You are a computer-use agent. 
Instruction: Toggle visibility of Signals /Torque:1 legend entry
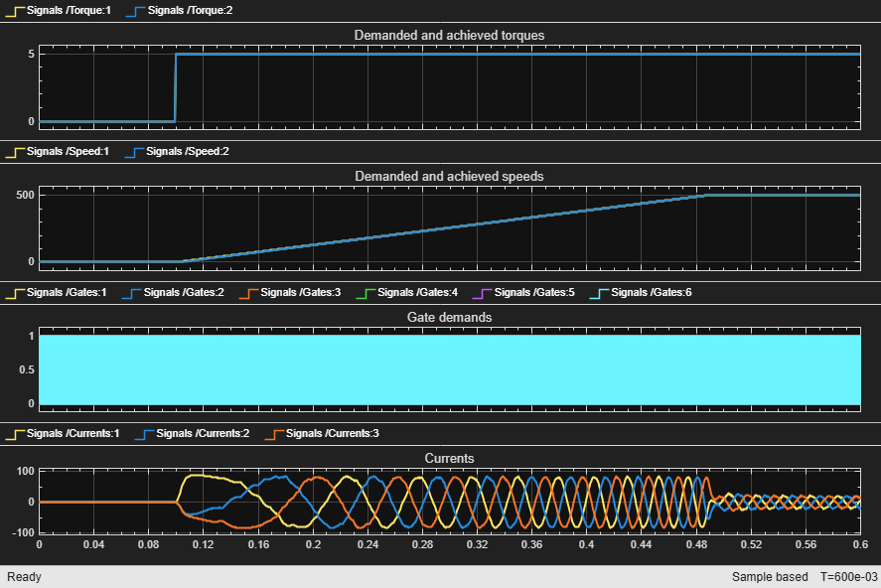pyautogui.click(x=59, y=11)
